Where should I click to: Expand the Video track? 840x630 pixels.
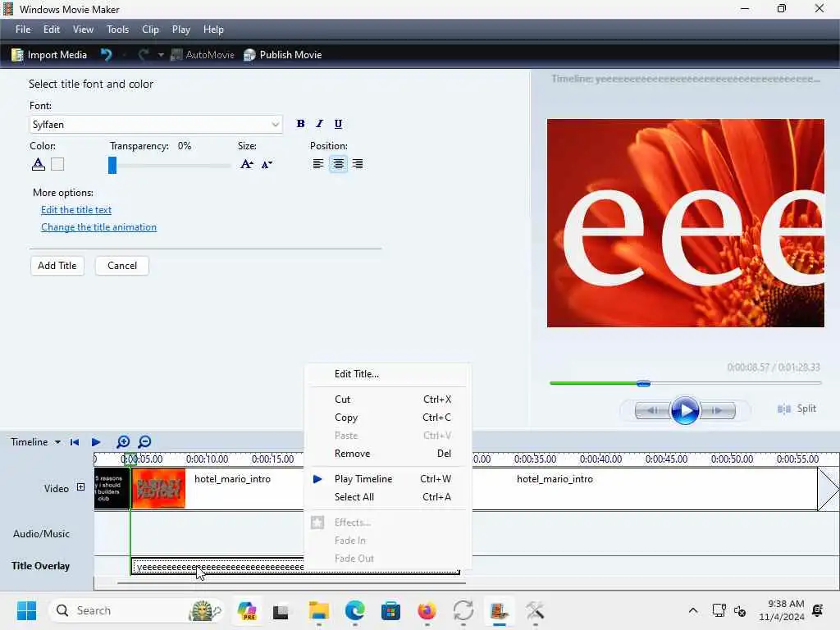point(80,487)
